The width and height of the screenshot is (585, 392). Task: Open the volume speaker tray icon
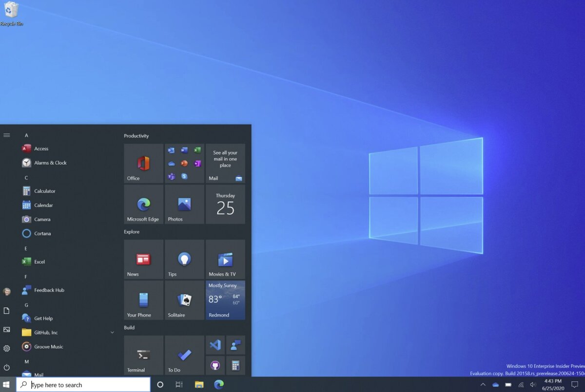pos(533,385)
